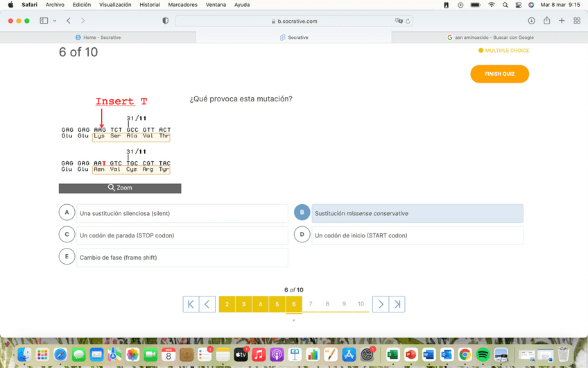Show the tab overview grid
The width and height of the screenshot is (588, 368).
(x=577, y=21)
